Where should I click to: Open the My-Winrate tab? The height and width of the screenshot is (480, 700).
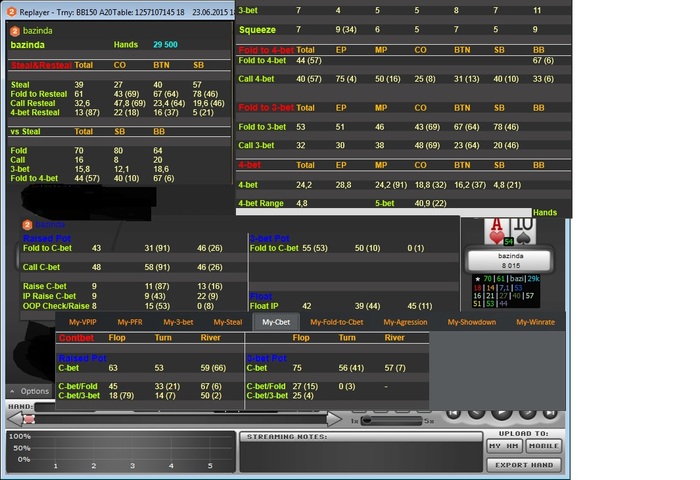[535, 322]
